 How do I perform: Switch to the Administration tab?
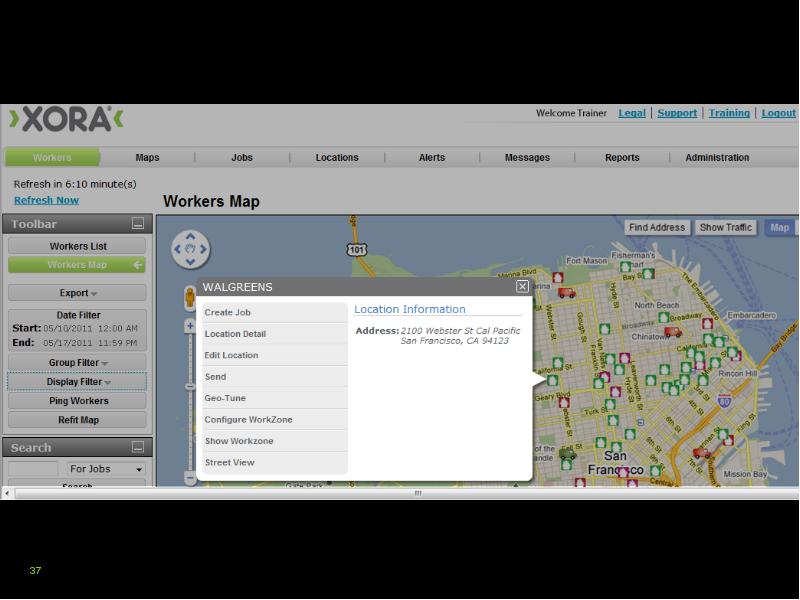717,158
